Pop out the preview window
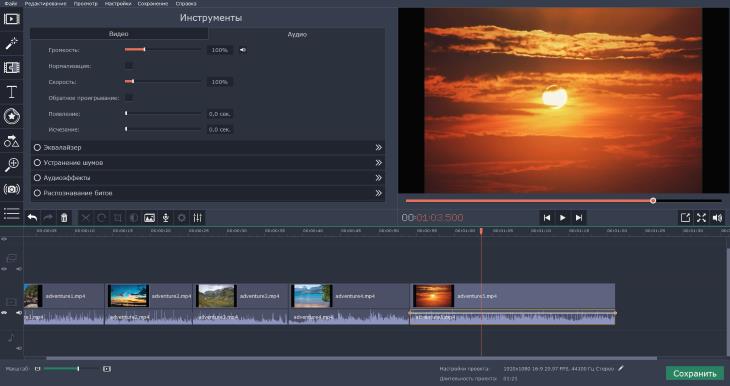Viewport: 730px width, 386px height. (x=685, y=217)
